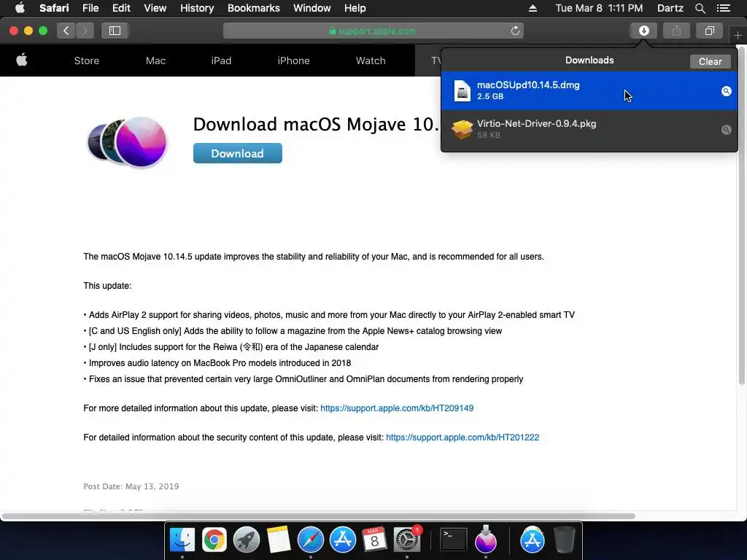Launch the second App Store icon beside the Trash
The image size is (747, 560).
click(532, 540)
